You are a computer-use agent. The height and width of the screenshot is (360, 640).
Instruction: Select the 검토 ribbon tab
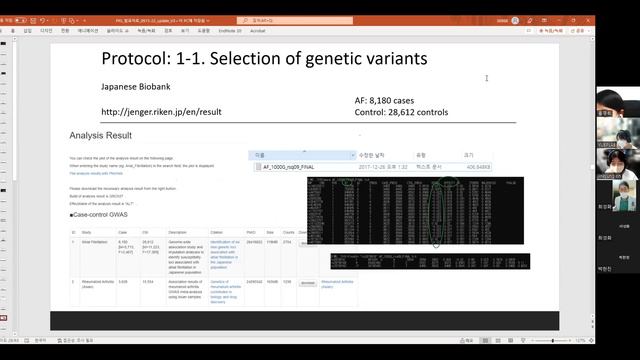tap(168, 31)
